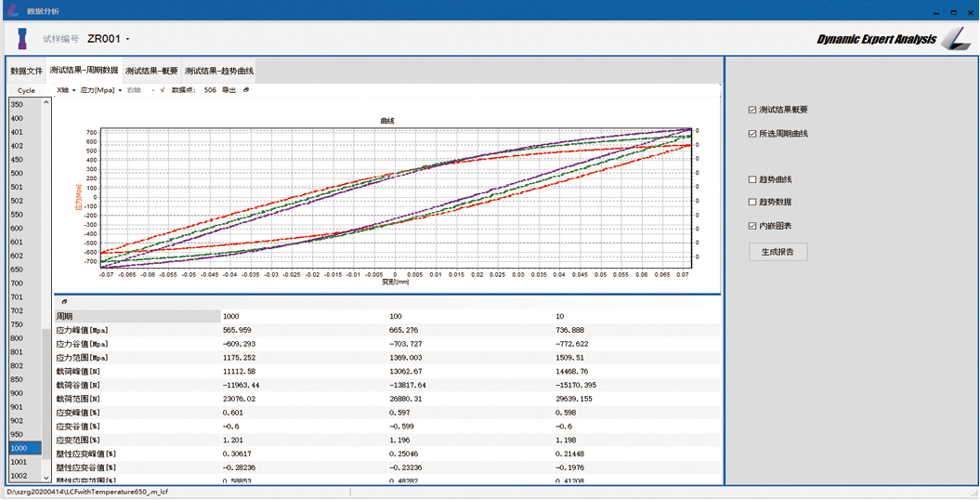Uncheck the 测试结果概要 checkbox

point(752,110)
